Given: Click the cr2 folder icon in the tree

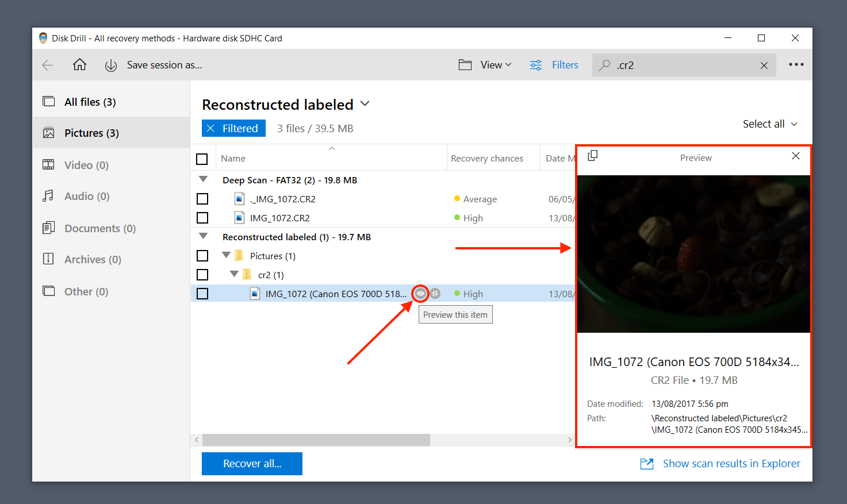Looking at the screenshot, I should (x=247, y=275).
